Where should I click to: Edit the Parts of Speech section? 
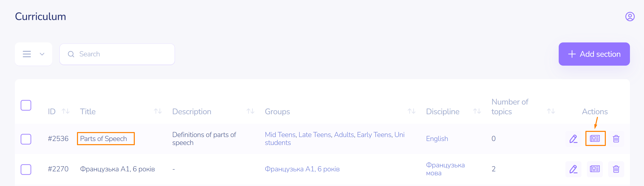point(573,139)
